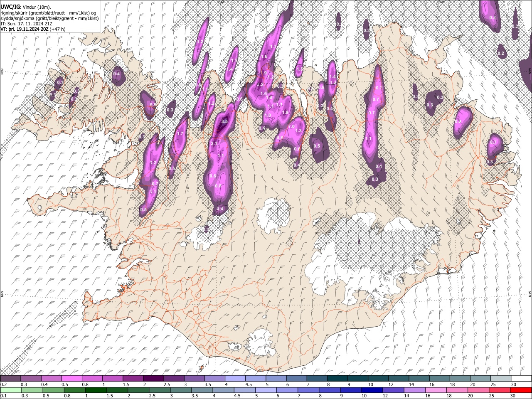The width and height of the screenshot is (532, 399).
Task: Click the 1.7 precipitation value on the map
Action: pyautogui.click(x=180, y=133)
